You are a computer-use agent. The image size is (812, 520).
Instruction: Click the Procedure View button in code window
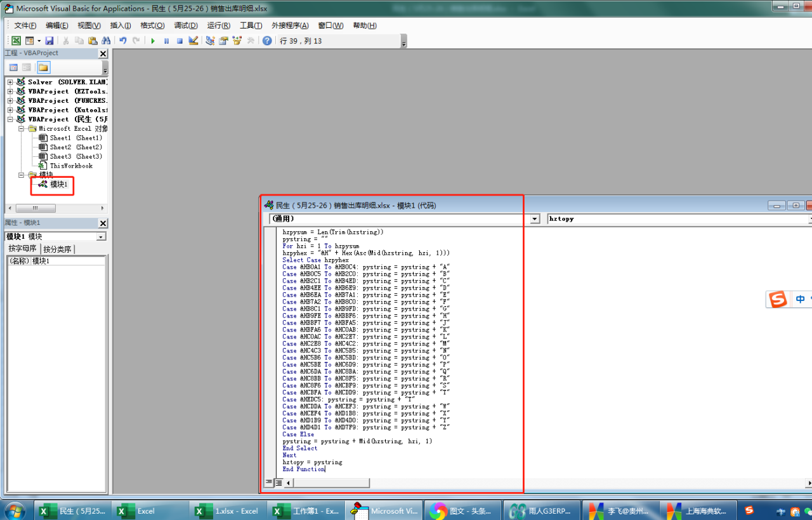[x=269, y=483]
